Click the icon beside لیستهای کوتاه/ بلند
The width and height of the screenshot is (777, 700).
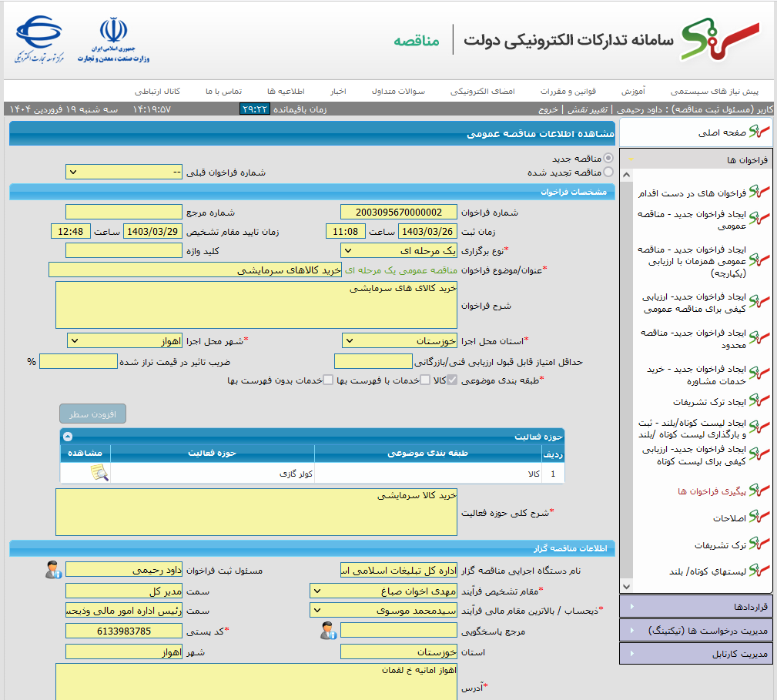pyautogui.click(x=759, y=571)
